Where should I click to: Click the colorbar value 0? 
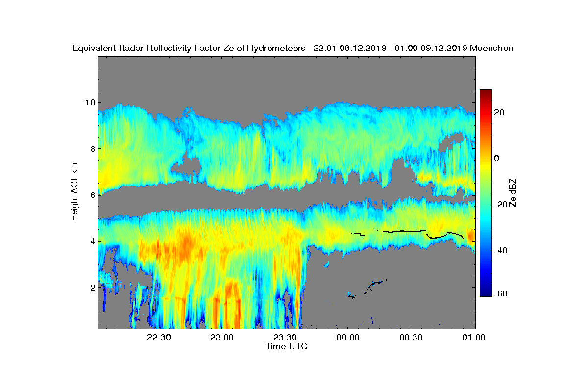click(x=497, y=158)
